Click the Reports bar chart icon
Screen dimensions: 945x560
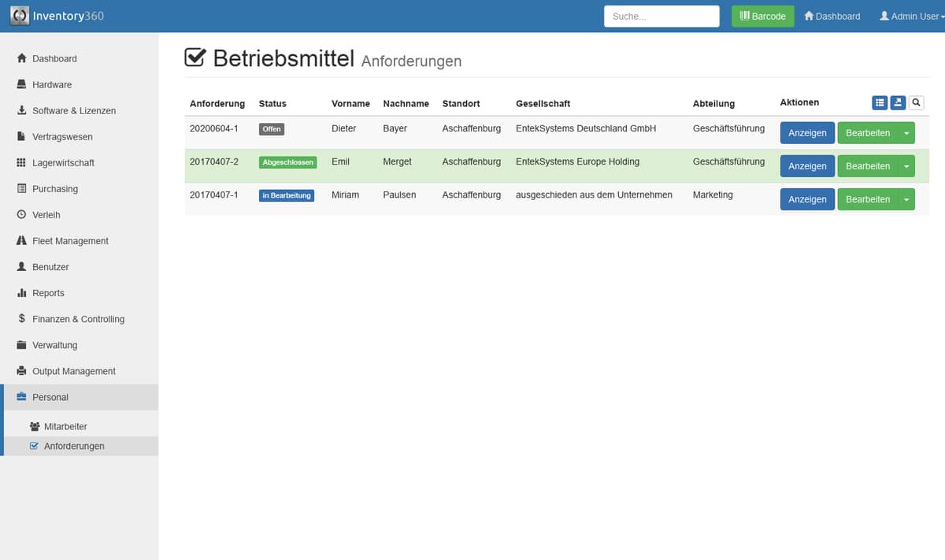(21, 292)
